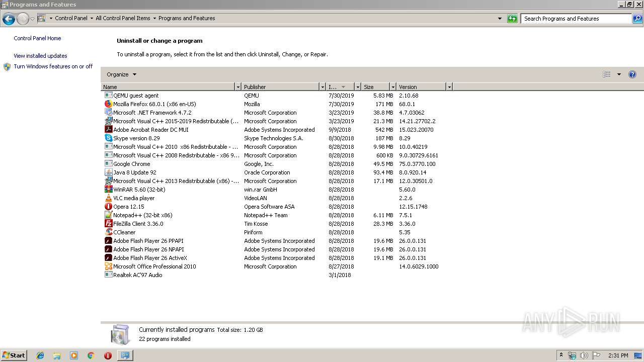
Task: Click the Adobe Flash Player 26 PPAPI icon
Action: click(108, 241)
